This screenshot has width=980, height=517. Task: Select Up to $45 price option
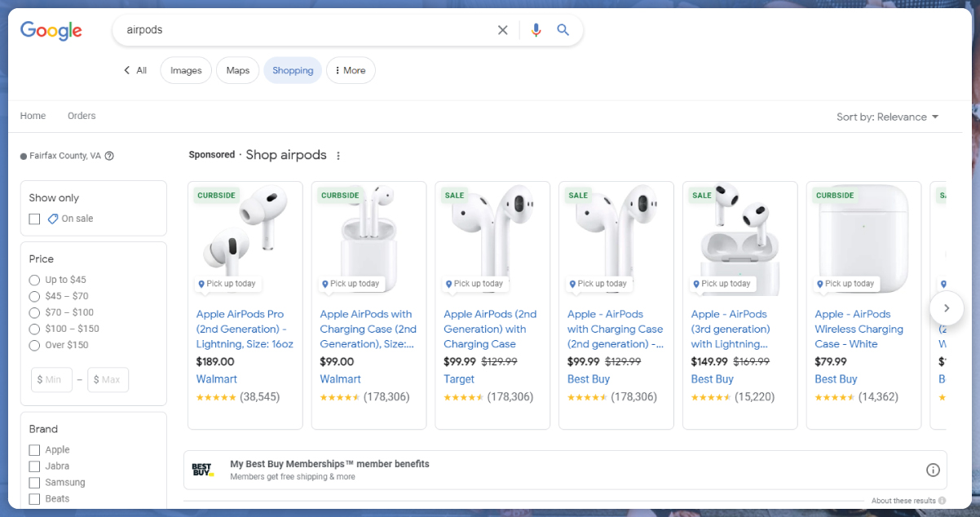[x=34, y=280]
